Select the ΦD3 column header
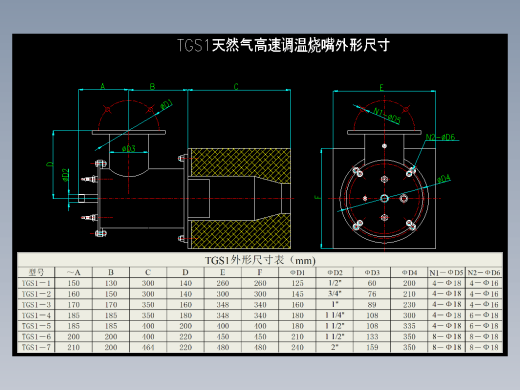The height and width of the screenshot is (390, 520). [372, 272]
